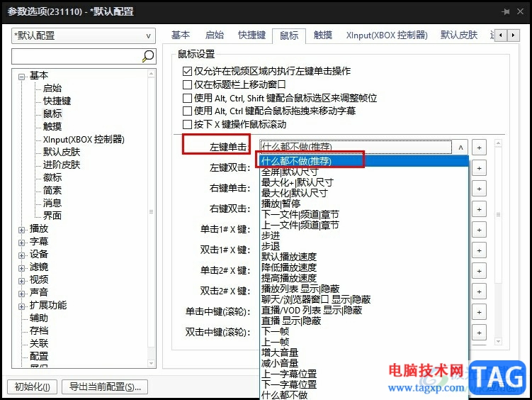The height and width of the screenshot is (400, 532).
Task: Select 全屏|默认尺寸 option
Action: pos(364,172)
